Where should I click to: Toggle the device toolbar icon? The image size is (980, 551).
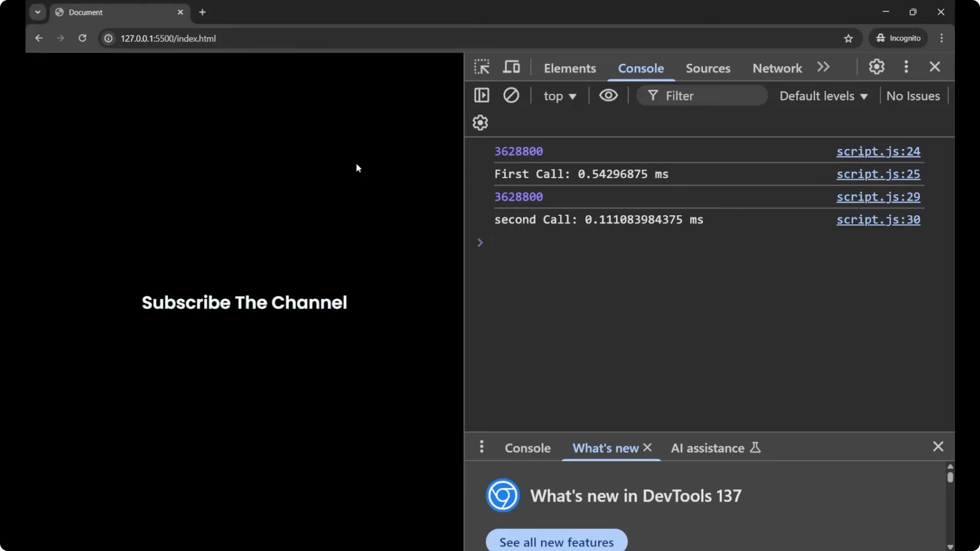[x=511, y=67]
